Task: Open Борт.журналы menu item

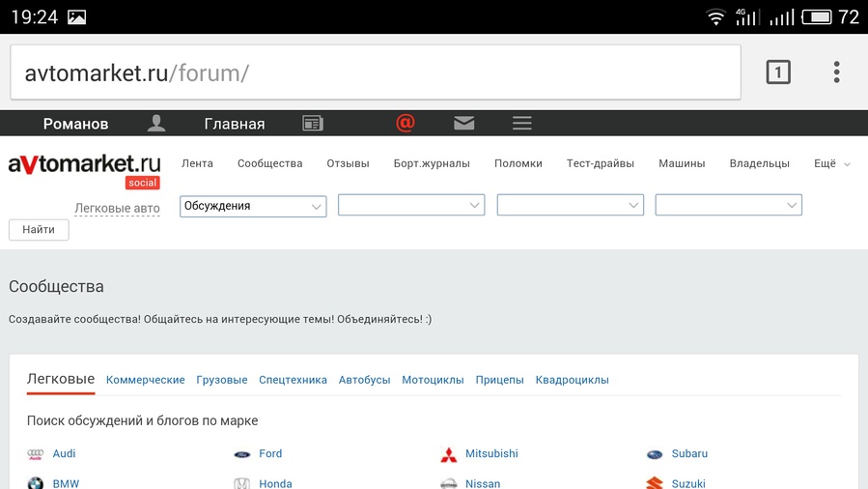Action: point(432,163)
